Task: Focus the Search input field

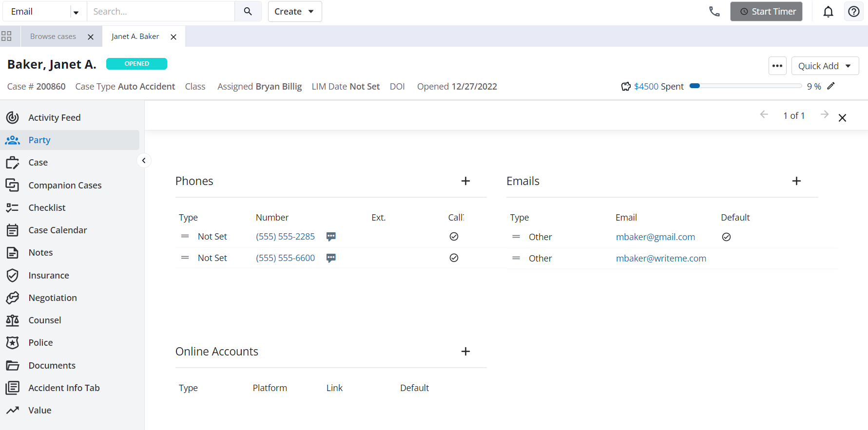Action: tap(161, 11)
